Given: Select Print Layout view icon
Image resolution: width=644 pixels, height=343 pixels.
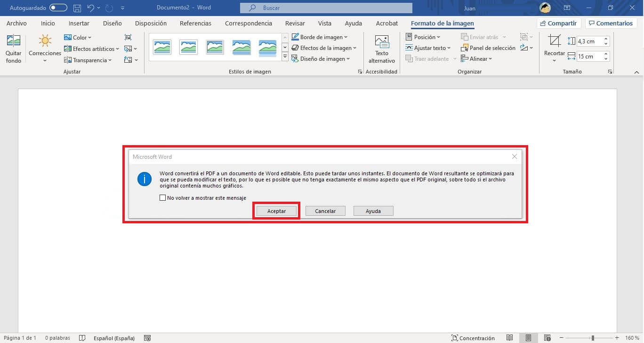Looking at the screenshot, I should 528,338.
